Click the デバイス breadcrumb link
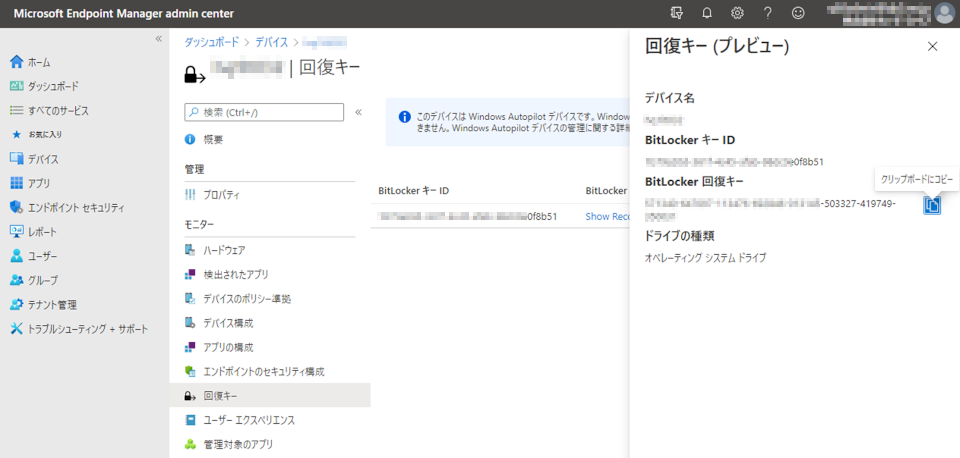The width and height of the screenshot is (960, 458). pos(271,42)
